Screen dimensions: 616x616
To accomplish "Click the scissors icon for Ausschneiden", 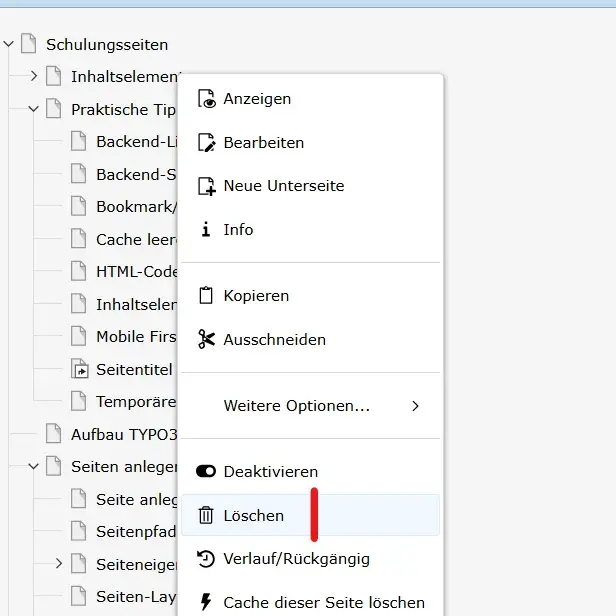I will click(x=206, y=340).
